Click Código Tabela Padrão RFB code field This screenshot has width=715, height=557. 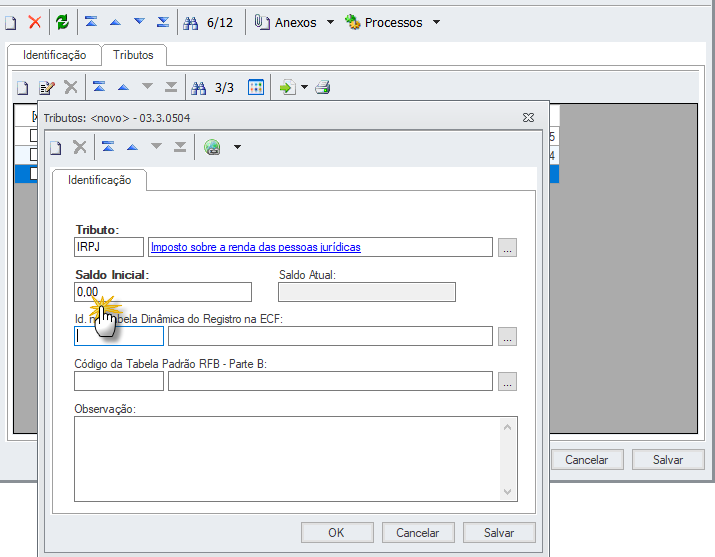(x=119, y=381)
